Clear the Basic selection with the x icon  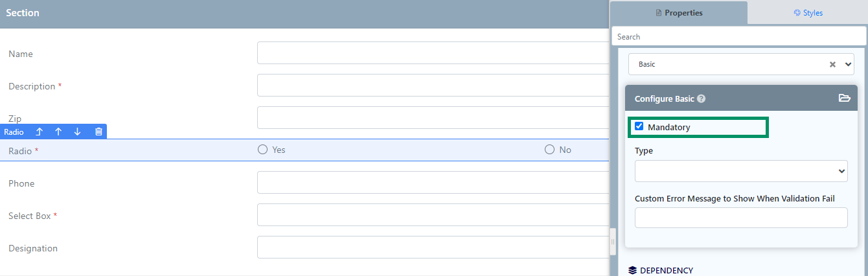832,64
